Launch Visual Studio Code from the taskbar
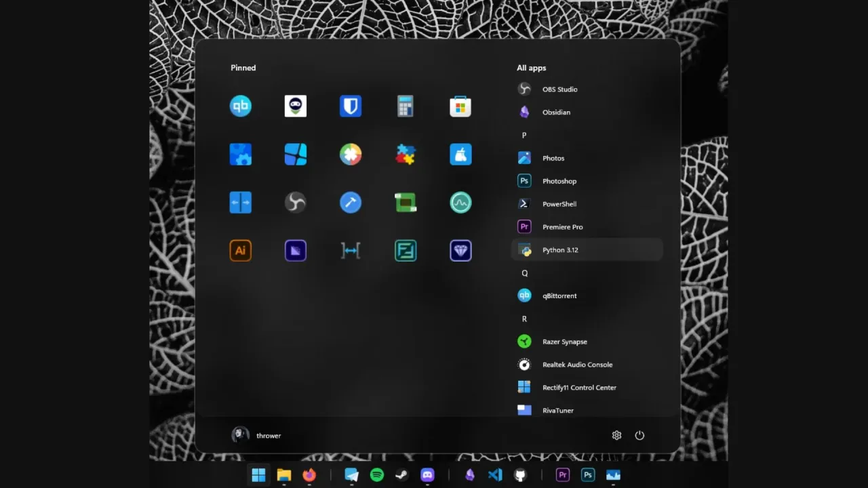Image resolution: width=868 pixels, height=488 pixels. [x=494, y=474]
